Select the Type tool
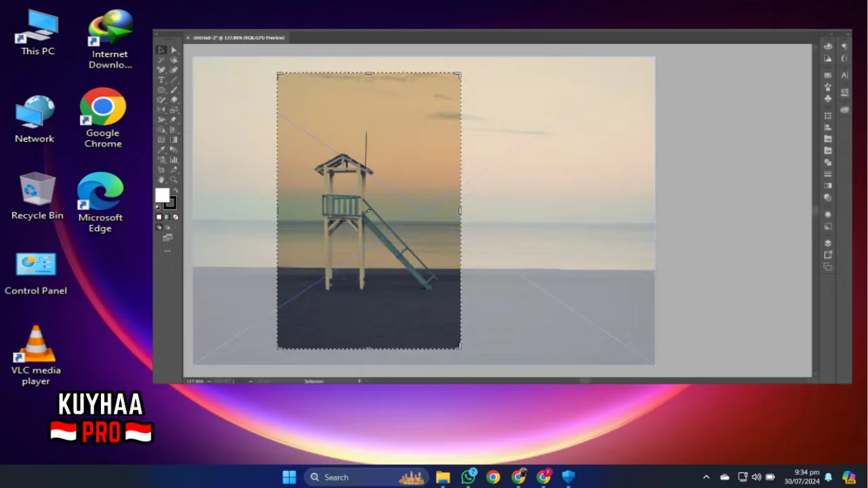 pos(161,80)
